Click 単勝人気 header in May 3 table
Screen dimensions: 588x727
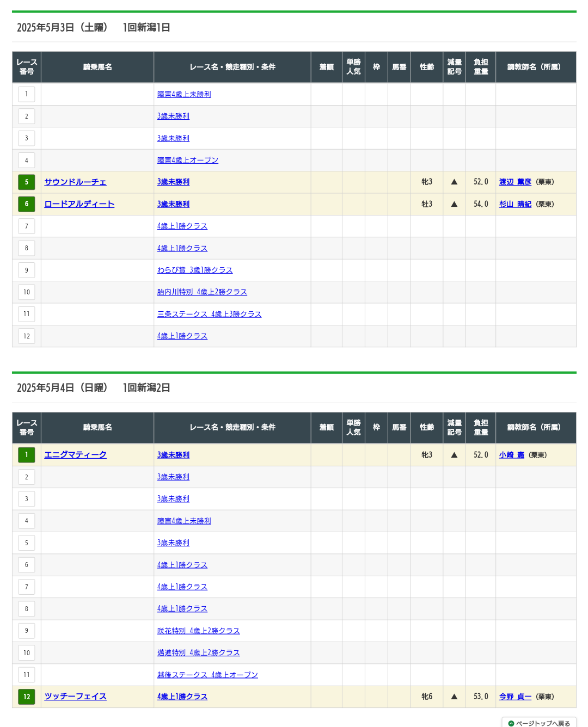tap(353, 67)
